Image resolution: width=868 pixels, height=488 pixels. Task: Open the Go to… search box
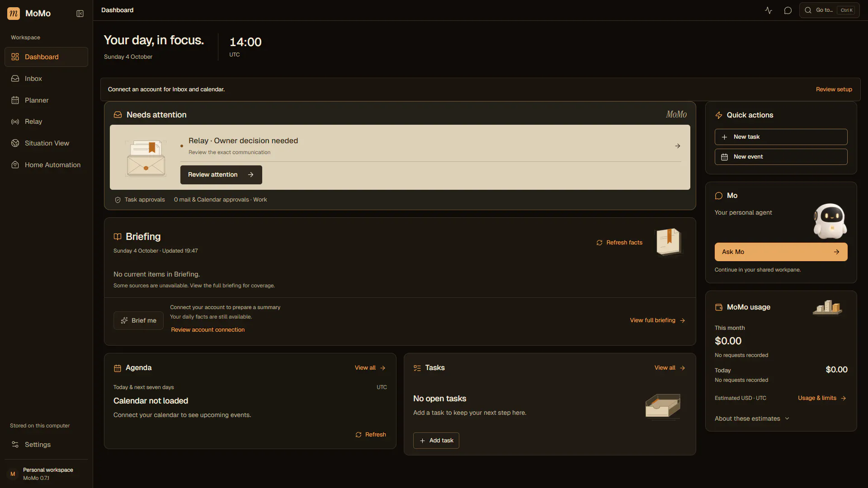[x=830, y=10]
